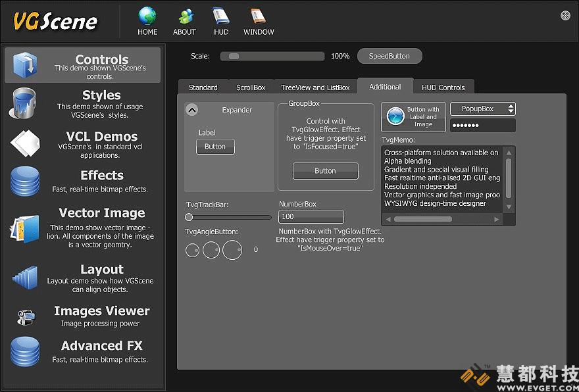Click the TvgMemo up scroll arrow
The height and width of the screenshot is (392, 579).
click(x=509, y=153)
